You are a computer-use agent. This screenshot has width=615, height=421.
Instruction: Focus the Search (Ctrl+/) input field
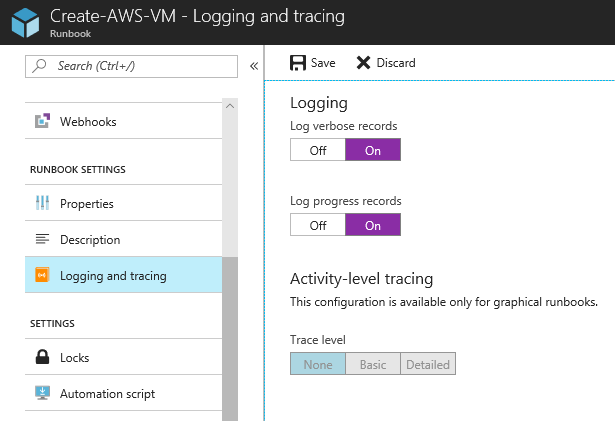140,66
